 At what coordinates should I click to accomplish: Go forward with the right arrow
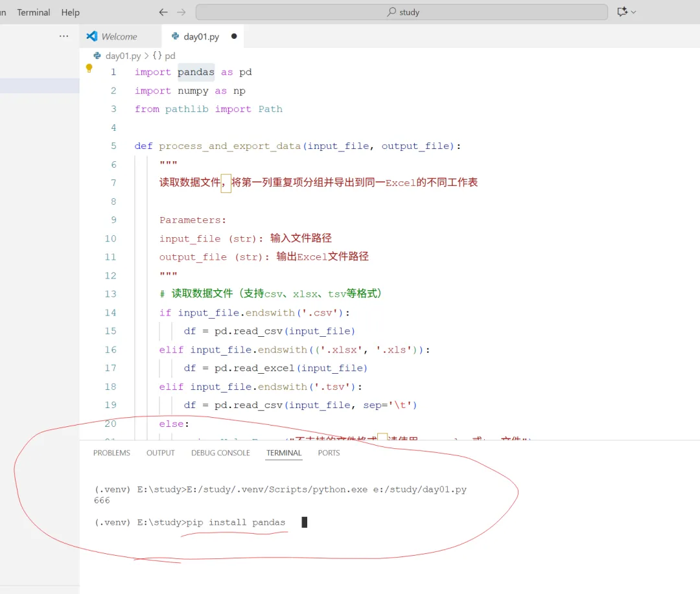coord(181,12)
